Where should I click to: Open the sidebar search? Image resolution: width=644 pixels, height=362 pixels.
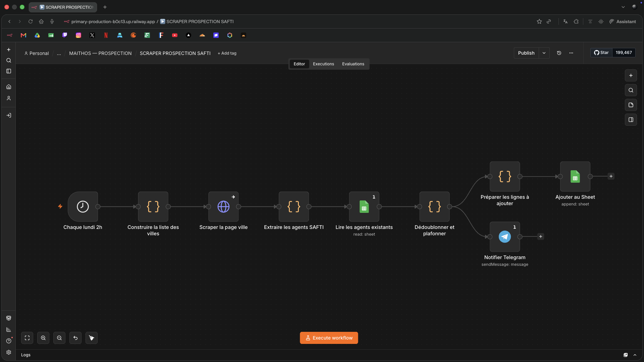point(9,60)
